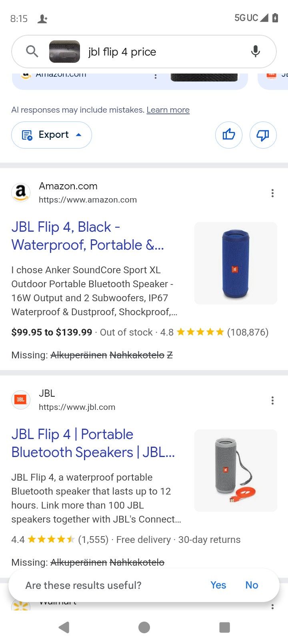The image size is (288, 644).
Task: Tap the gray JBL speaker thumbnail
Action: (236, 471)
